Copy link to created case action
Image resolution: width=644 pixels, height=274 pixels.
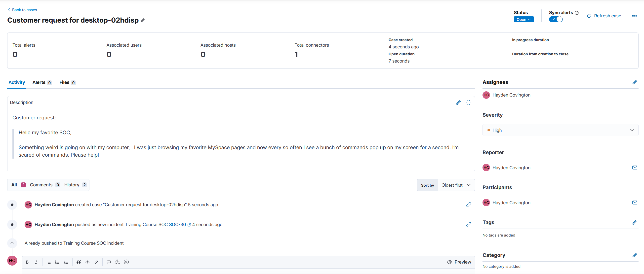pos(468,205)
